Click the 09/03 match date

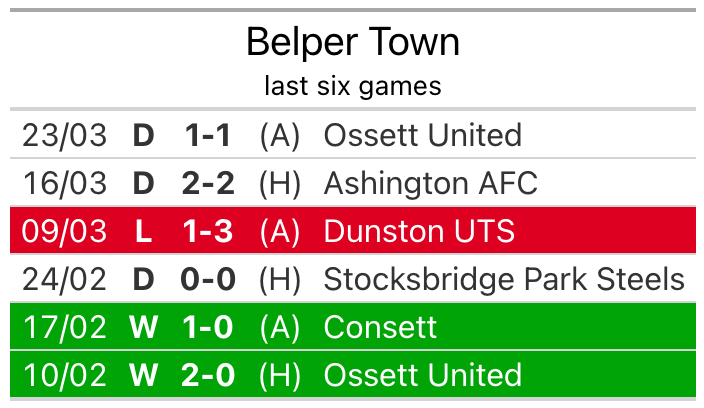[x=64, y=231]
